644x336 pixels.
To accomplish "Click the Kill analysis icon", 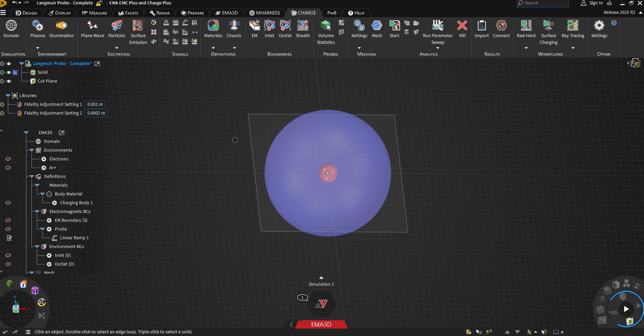I will pos(462,26).
